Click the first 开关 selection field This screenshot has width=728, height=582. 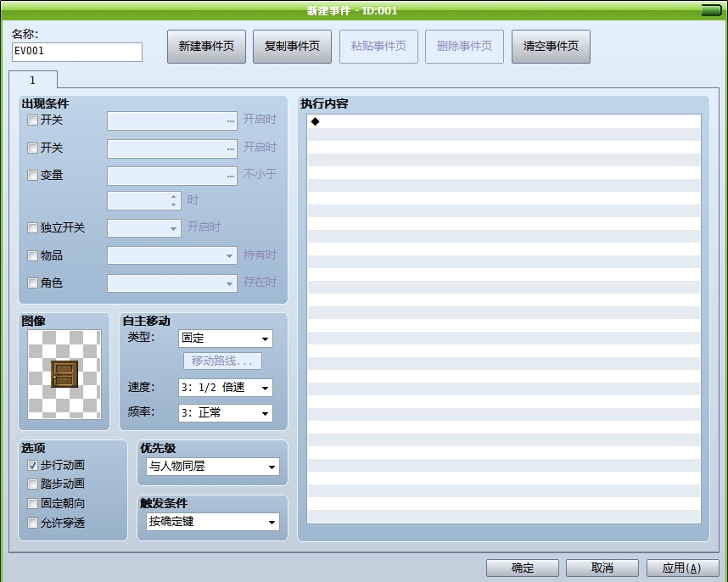172,120
